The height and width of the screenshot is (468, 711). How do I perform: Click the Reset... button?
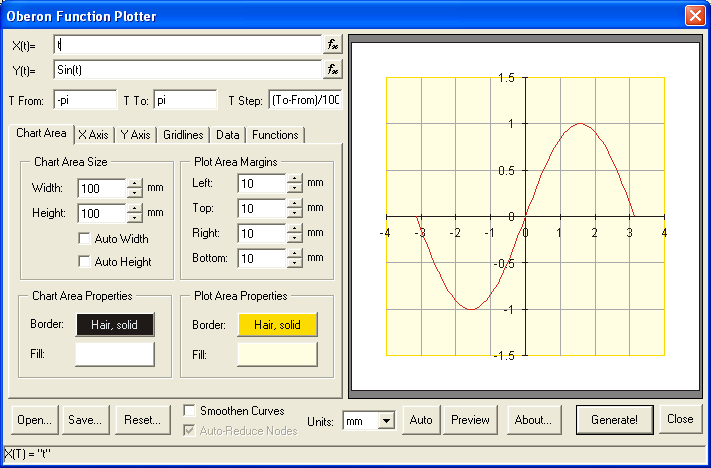coord(143,420)
